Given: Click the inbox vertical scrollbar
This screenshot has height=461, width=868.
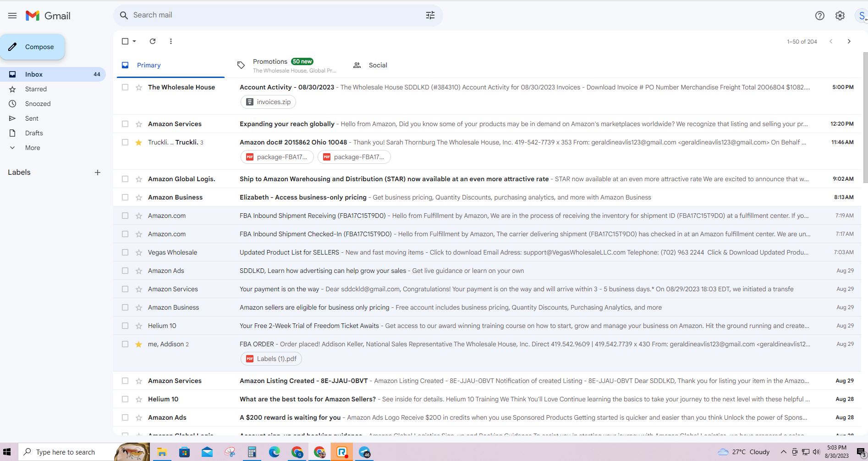Looking at the screenshot, I should coord(865,118).
